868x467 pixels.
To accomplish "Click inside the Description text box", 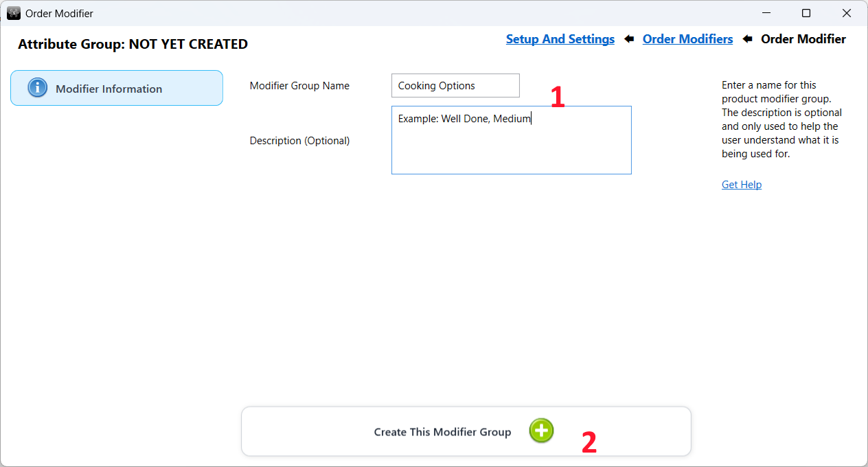I will pos(511,140).
